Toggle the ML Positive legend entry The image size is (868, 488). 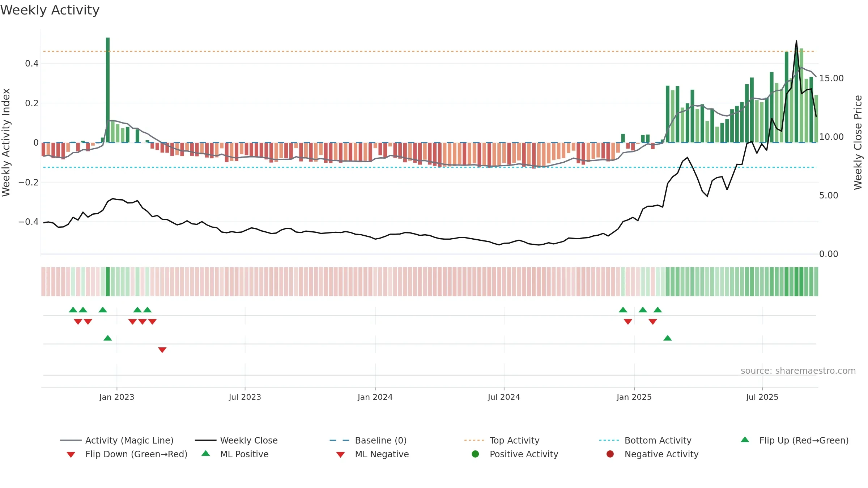pos(235,454)
